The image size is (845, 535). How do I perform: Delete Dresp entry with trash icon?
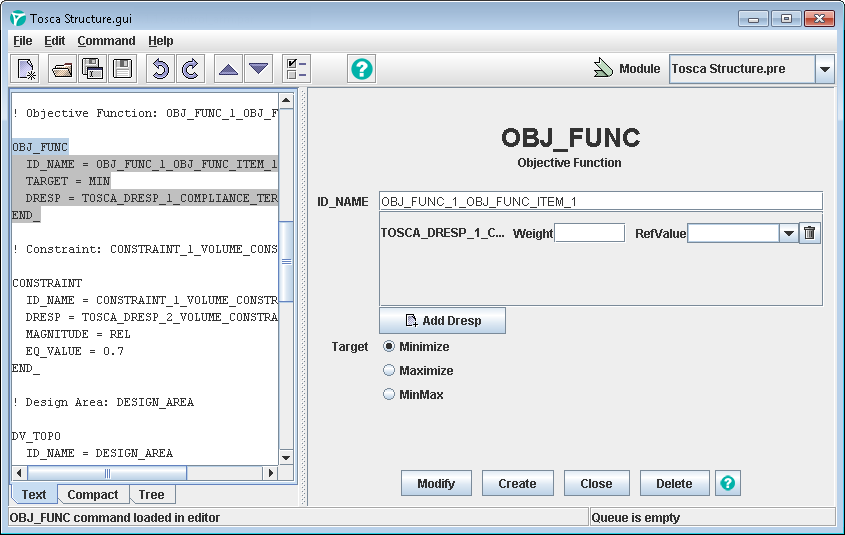pyautogui.click(x=809, y=233)
